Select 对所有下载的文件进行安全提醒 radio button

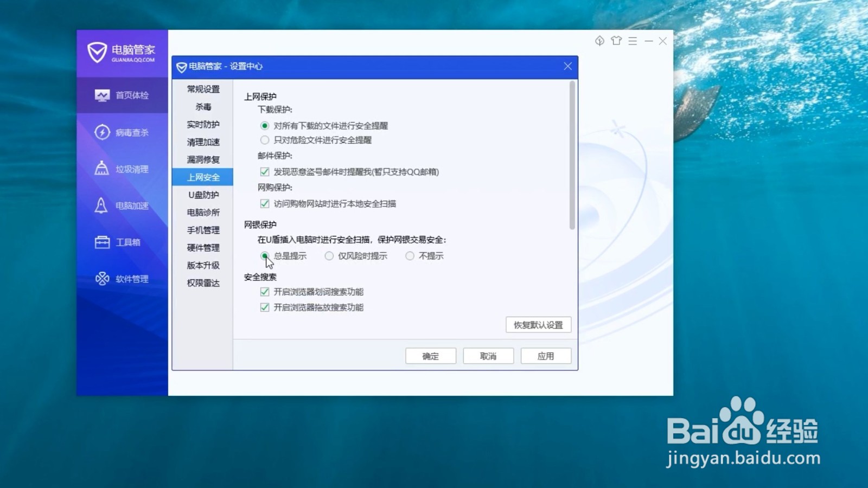[265, 126]
